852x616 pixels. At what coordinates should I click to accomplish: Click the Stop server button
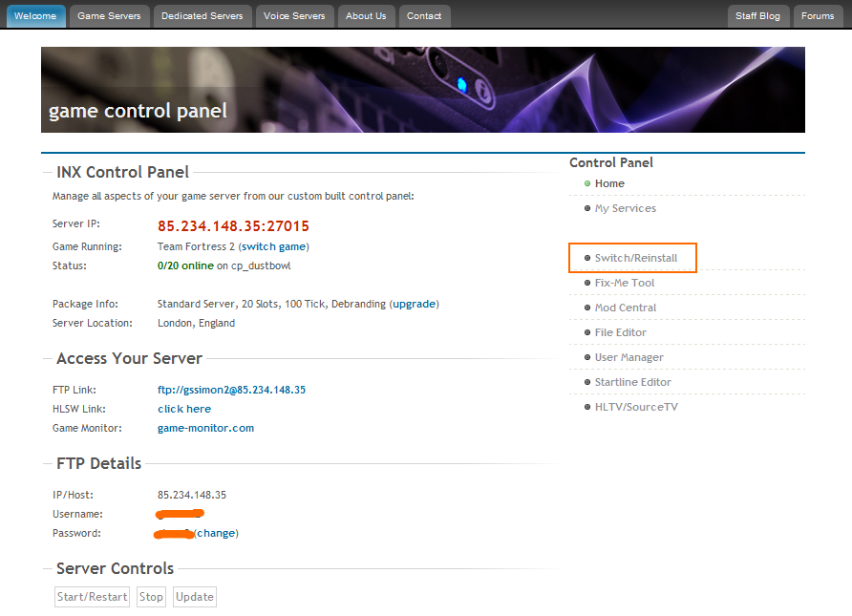[151, 597]
